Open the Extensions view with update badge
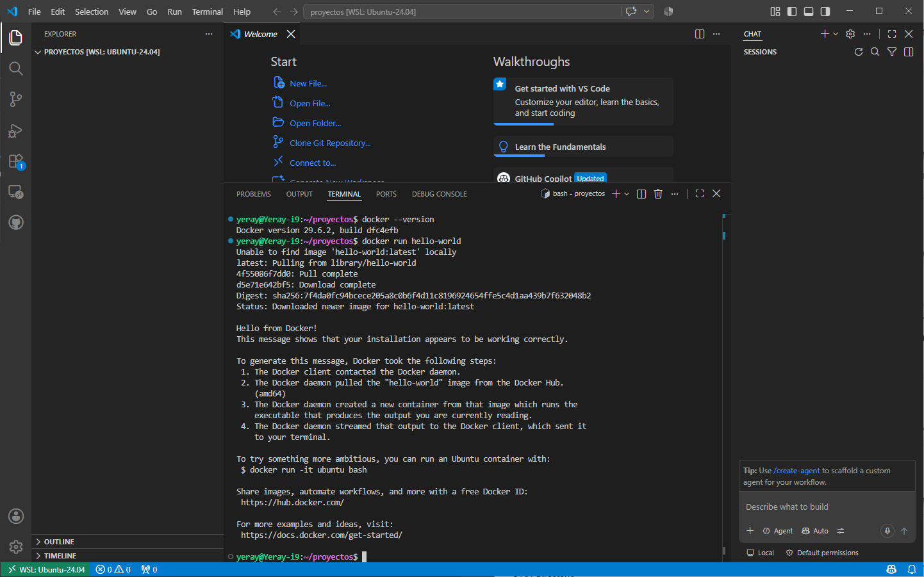 [x=16, y=161]
